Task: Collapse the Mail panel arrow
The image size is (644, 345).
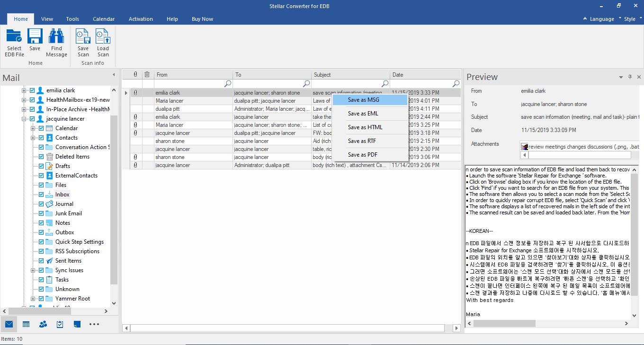Action: point(114,75)
